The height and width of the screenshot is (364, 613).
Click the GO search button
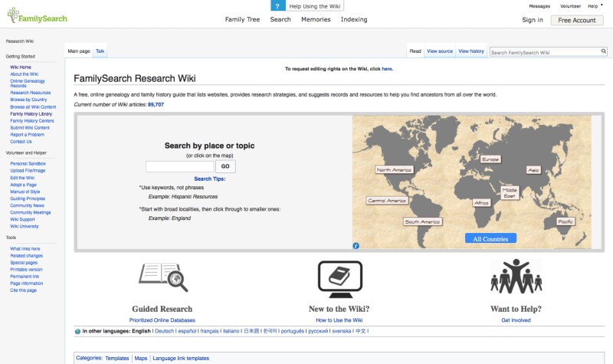pos(225,166)
